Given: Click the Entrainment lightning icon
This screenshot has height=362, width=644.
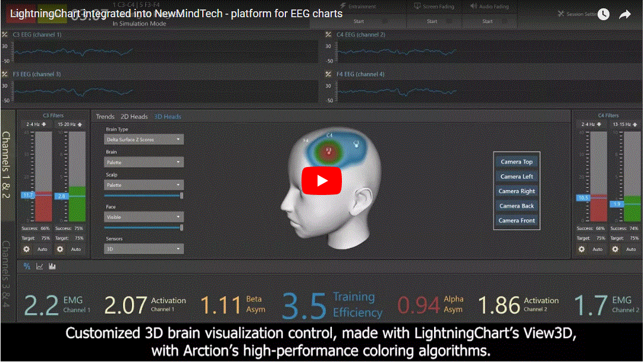Looking at the screenshot, I should [343, 6].
